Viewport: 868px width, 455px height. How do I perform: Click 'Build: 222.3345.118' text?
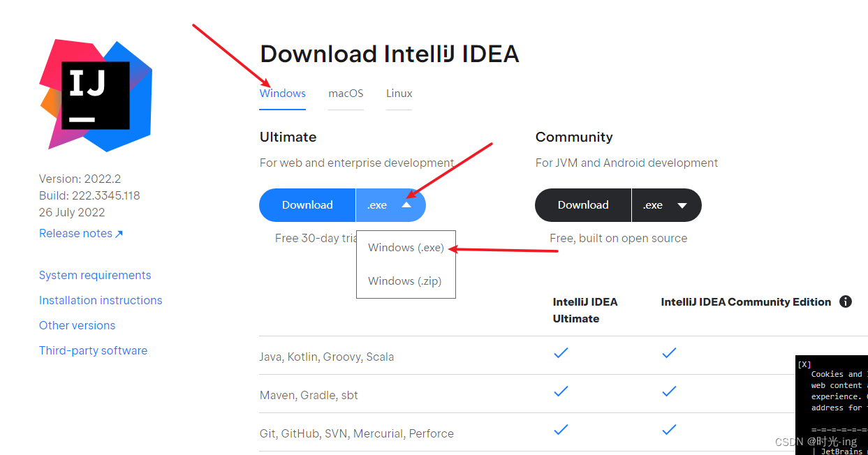89,195
